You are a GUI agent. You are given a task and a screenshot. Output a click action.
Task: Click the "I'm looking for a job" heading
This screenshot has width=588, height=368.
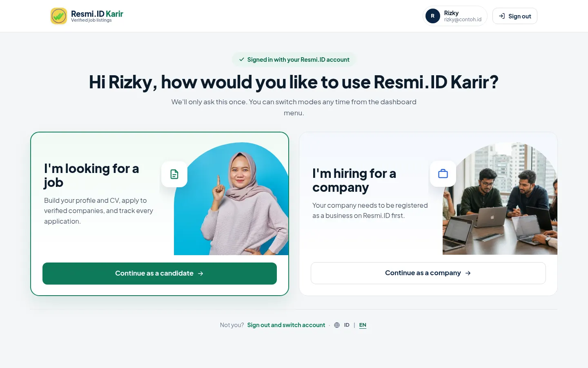(x=91, y=175)
